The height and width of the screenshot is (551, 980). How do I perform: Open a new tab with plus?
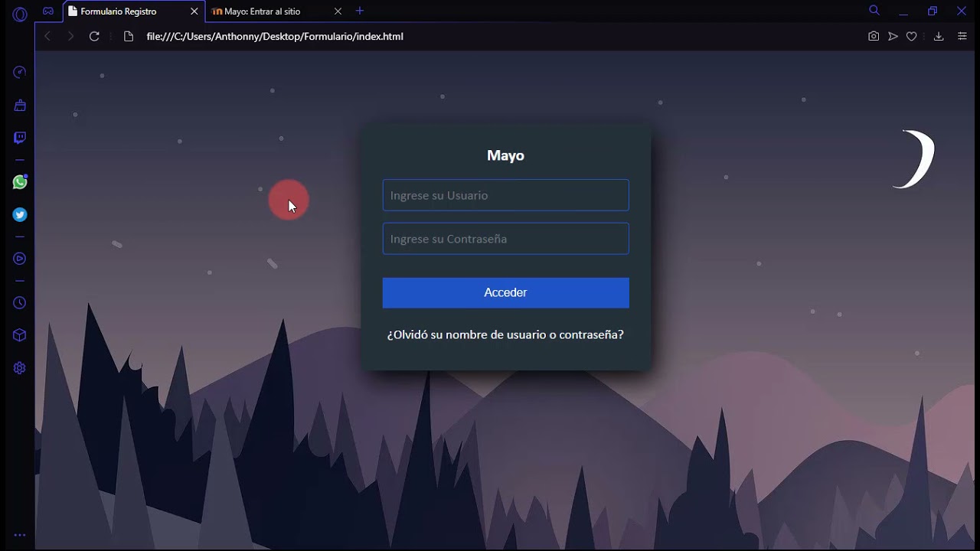[360, 11]
